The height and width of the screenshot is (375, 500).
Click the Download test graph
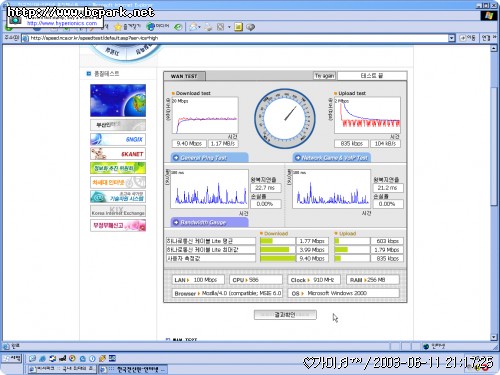(205, 115)
